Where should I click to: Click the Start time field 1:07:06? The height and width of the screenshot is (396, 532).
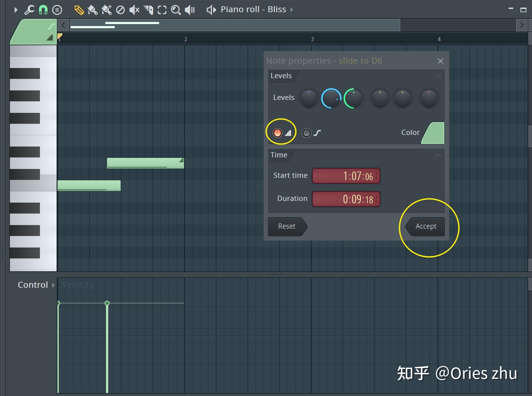point(346,176)
